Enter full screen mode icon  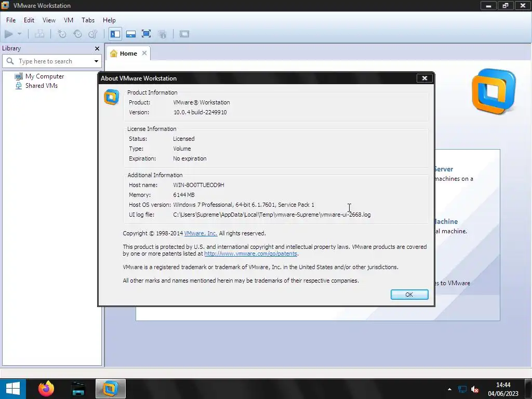click(x=146, y=34)
